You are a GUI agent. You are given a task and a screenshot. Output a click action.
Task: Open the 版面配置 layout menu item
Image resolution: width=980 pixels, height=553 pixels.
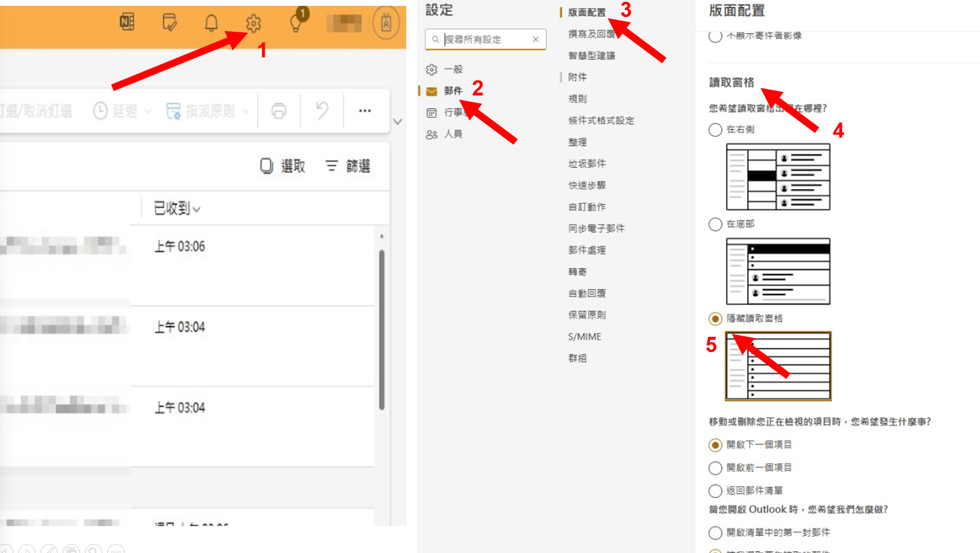(x=587, y=12)
